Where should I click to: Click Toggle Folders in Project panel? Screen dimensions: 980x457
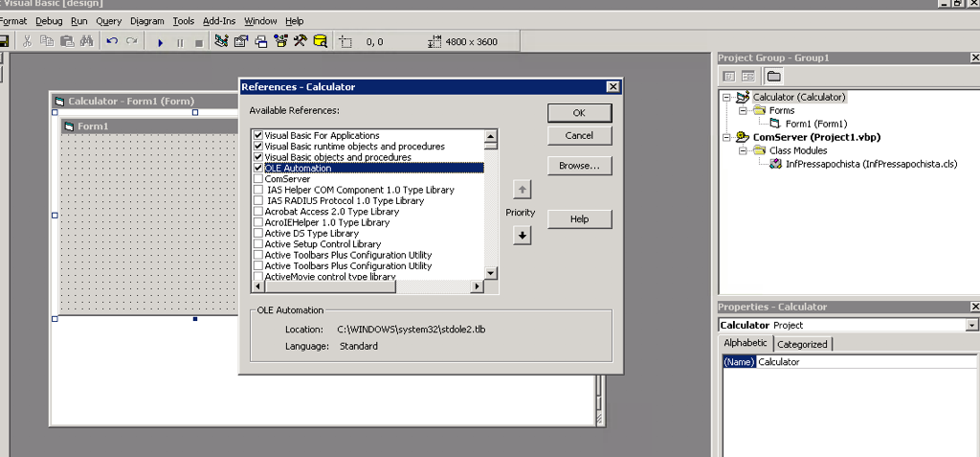click(772, 77)
